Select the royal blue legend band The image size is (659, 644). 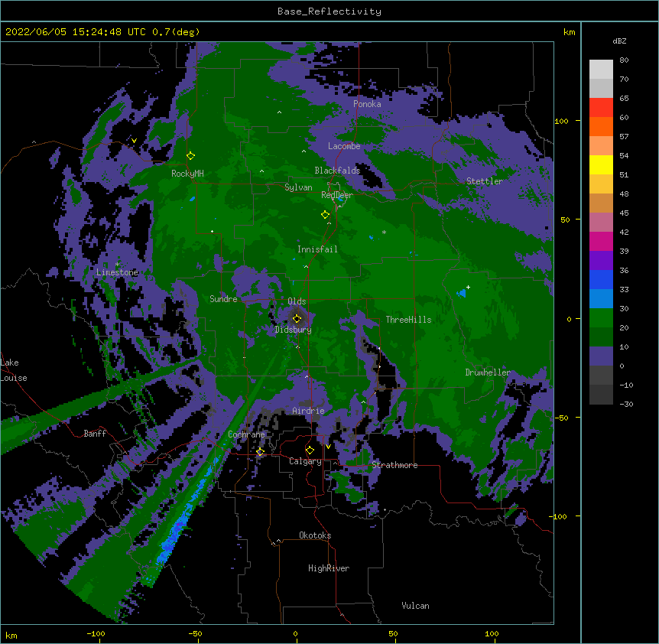click(601, 279)
